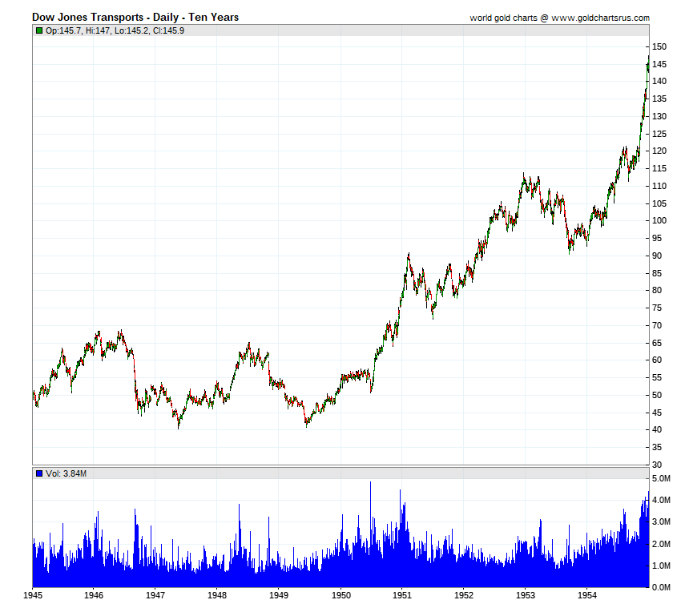The width and height of the screenshot is (681, 616).
Task: Click the 1954 x-axis label
Action: (x=586, y=595)
